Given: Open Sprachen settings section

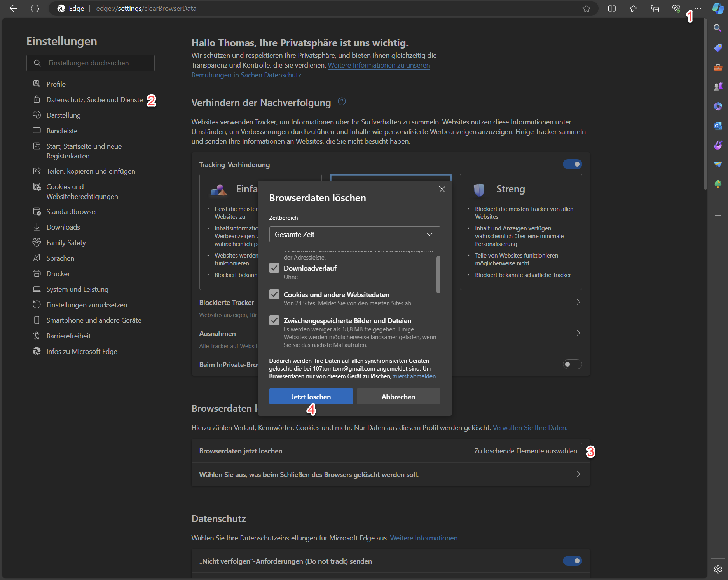Looking at the screenshot, I should click(x=60, y=258).
